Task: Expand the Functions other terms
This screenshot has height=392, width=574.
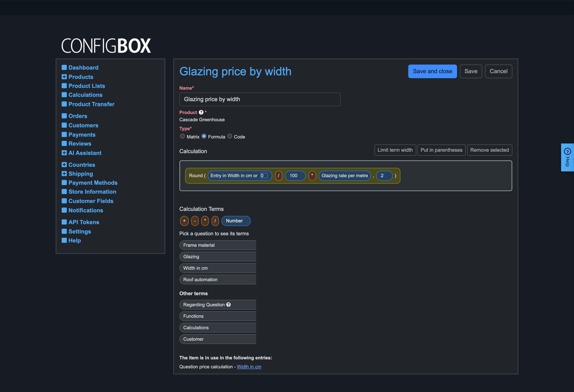Action: [218, 316]
